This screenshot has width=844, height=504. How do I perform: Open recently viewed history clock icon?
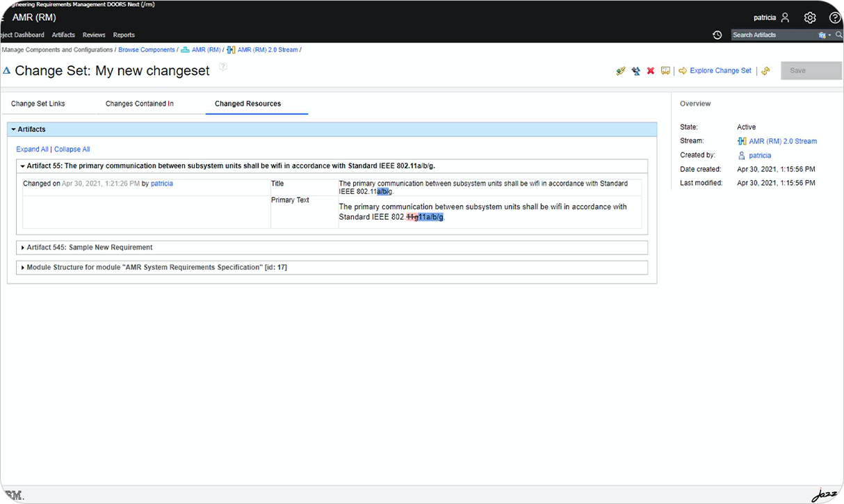tap(717, 35)
